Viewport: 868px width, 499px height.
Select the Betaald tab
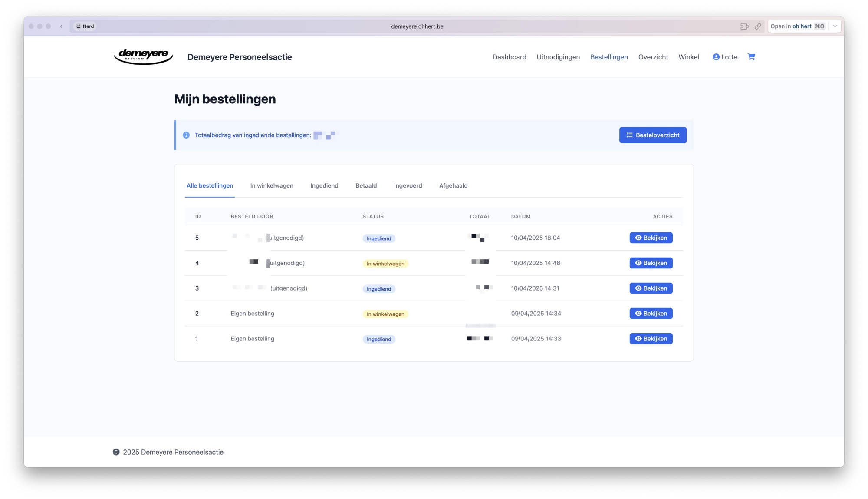[x=366, y=185]
